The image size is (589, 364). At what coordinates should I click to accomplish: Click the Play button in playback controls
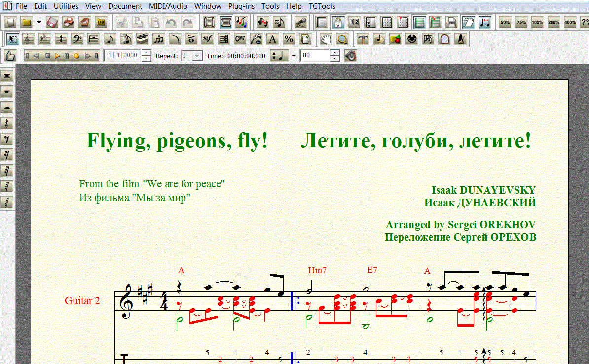(57, 56)
